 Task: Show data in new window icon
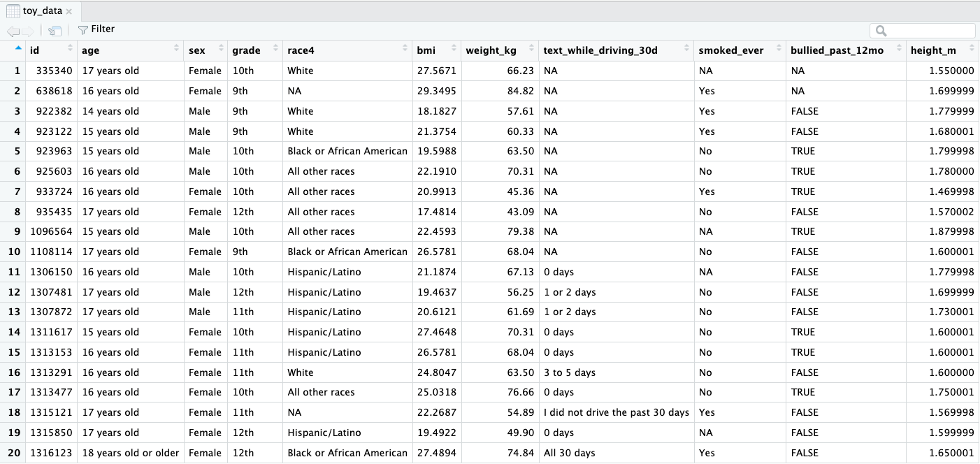tap(55, 30)
